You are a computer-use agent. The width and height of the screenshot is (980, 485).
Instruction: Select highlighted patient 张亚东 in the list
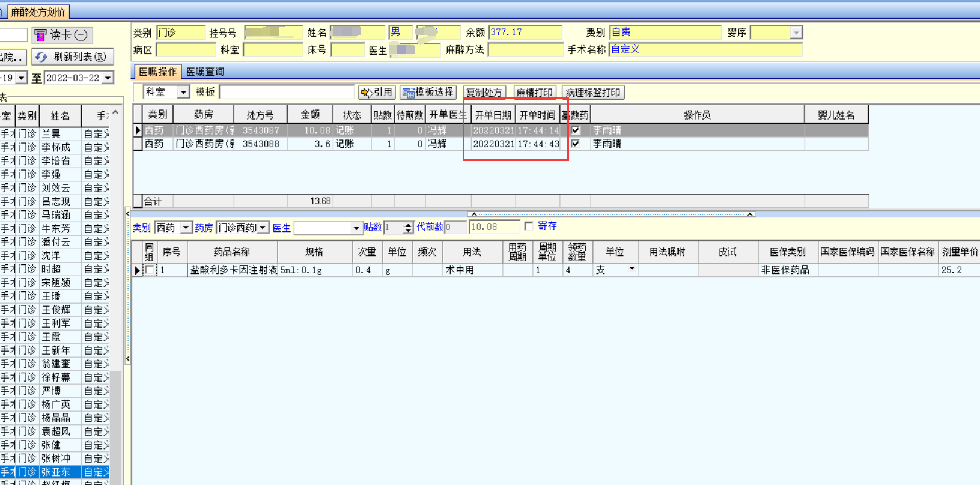[x=56, y=472]
